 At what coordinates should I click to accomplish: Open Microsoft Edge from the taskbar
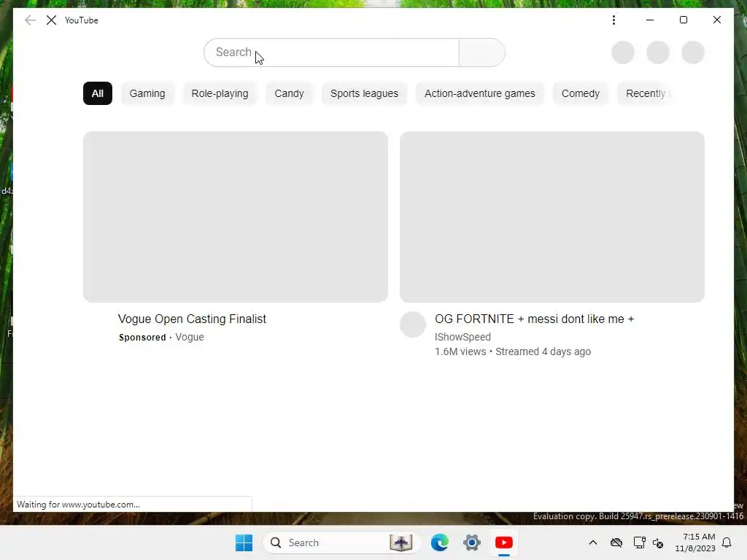pyautogui.click(x=440, y=542)
